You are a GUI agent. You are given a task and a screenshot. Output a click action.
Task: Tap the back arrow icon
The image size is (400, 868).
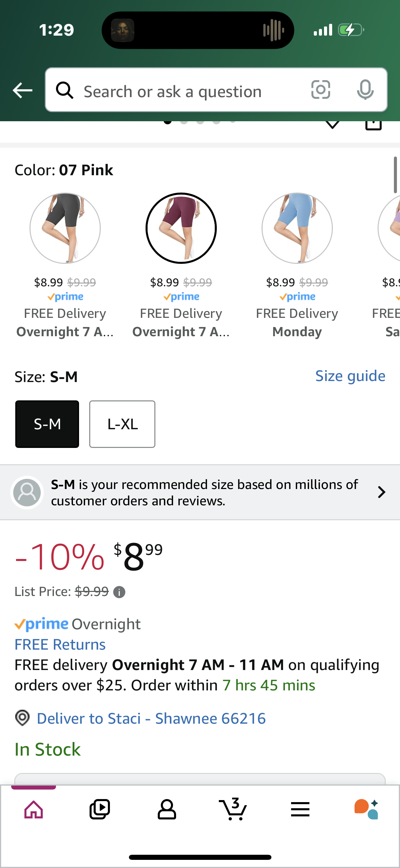tap(22, 90)
